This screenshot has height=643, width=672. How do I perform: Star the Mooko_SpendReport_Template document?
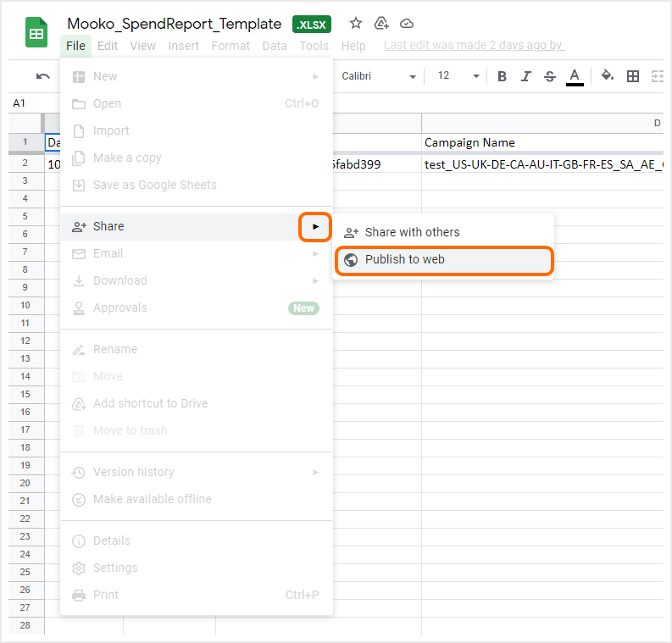point(355,23)
